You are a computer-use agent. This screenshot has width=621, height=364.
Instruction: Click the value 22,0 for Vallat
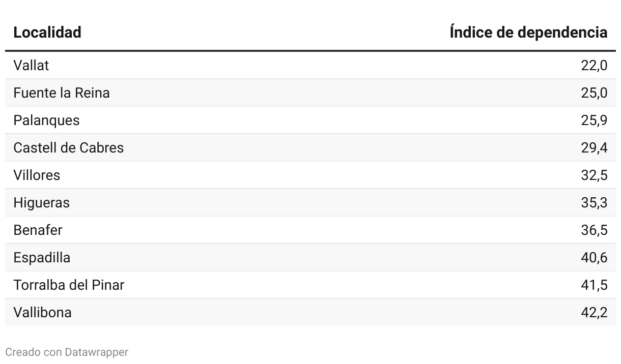(594, 66)
